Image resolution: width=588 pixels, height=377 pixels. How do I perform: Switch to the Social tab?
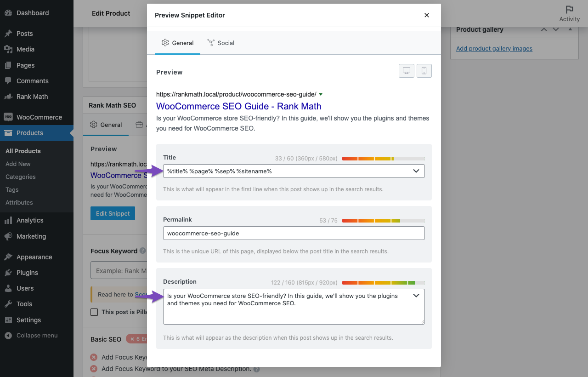tap(221, 43)
